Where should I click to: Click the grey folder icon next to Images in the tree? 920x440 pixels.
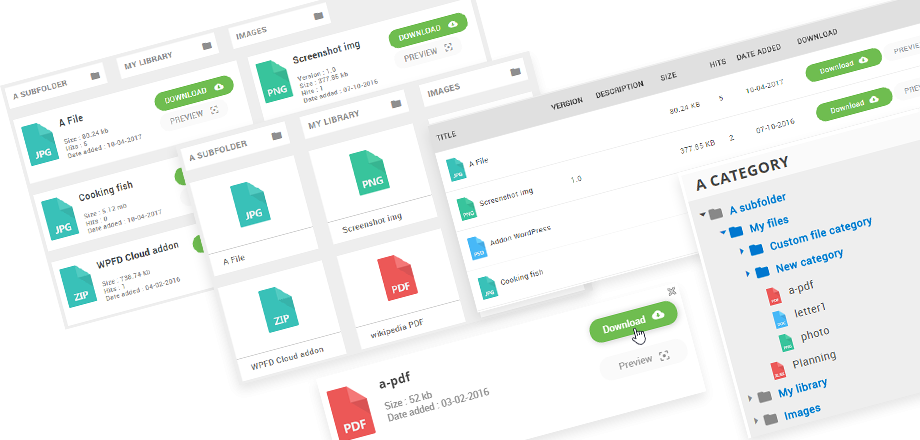click(771, 418)
